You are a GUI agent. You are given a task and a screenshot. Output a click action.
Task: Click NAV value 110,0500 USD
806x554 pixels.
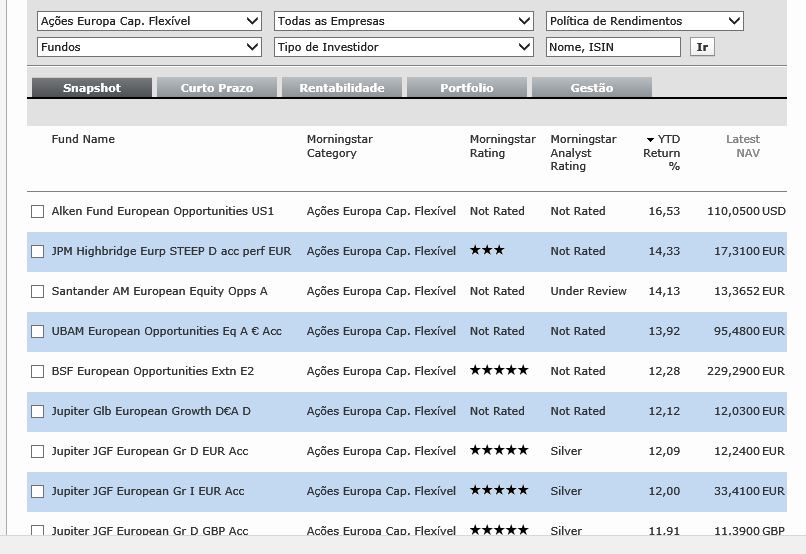746,211
